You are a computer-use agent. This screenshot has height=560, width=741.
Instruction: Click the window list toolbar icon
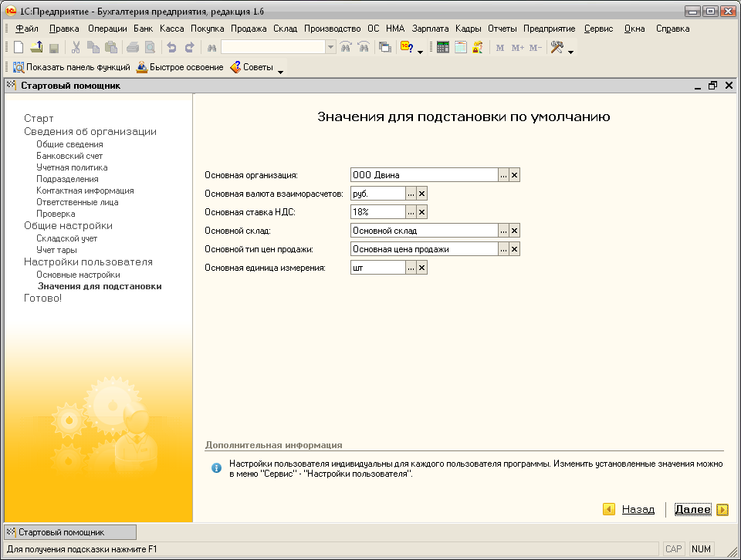(x=385, y=47)
